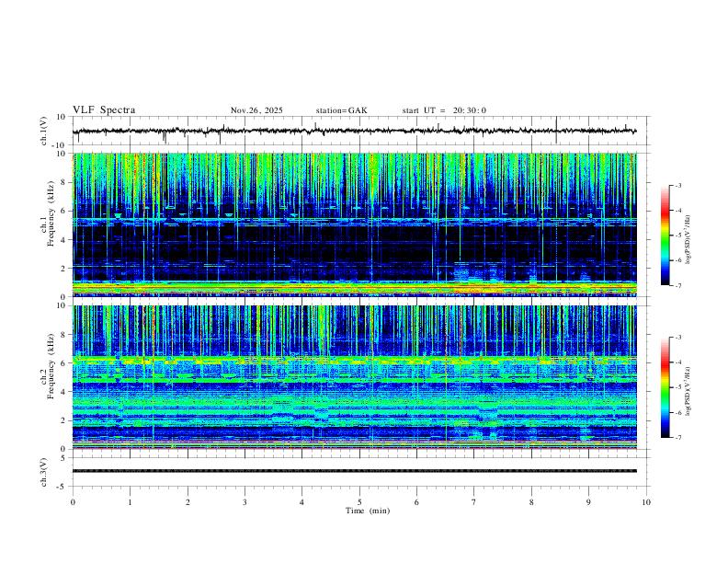The image size is (728, 563).
Task: Click the "Time (min)" axis title
Action: pos(368,511)
